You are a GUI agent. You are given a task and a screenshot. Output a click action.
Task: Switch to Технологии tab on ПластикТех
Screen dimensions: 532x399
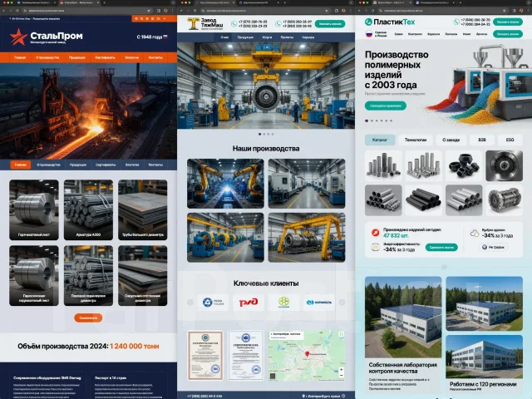point(416,140)
